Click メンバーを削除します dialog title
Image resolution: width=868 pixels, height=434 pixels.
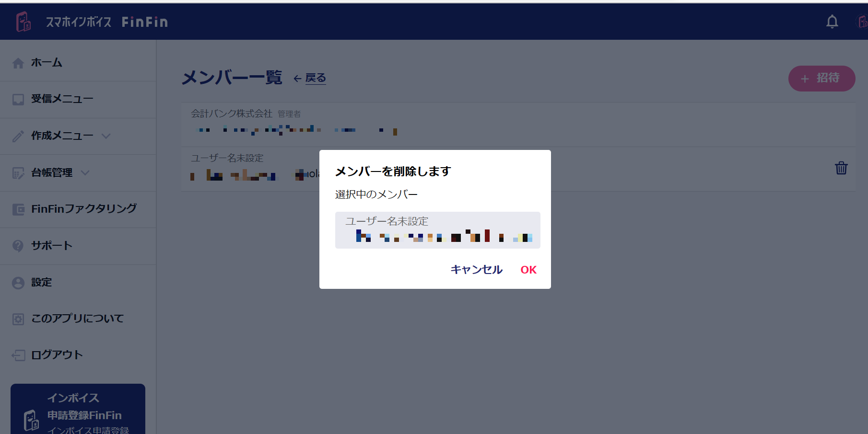point(393,171)
